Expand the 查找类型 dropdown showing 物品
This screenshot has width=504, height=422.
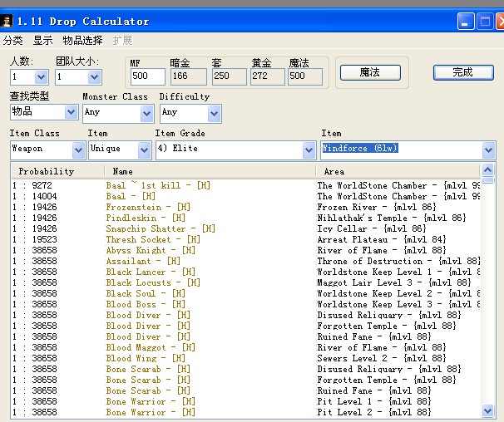71,112
